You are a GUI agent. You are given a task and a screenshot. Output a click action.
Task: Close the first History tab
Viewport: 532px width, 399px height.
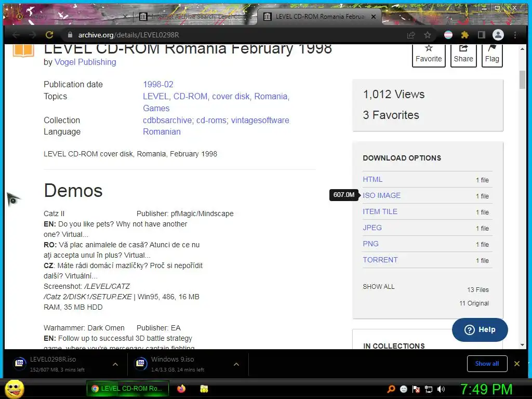[125, 16]
